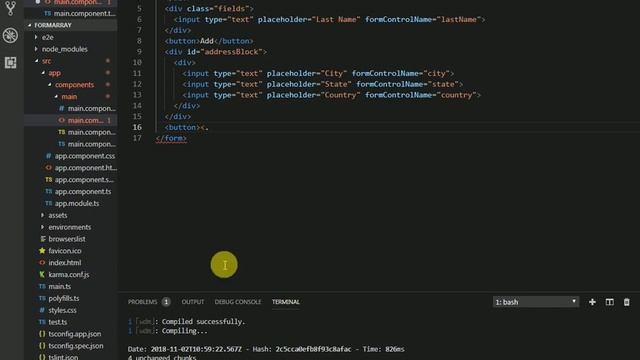Viewport: 640px width, 360px height.
Task: Collapse the src folder
Action: 71,61
